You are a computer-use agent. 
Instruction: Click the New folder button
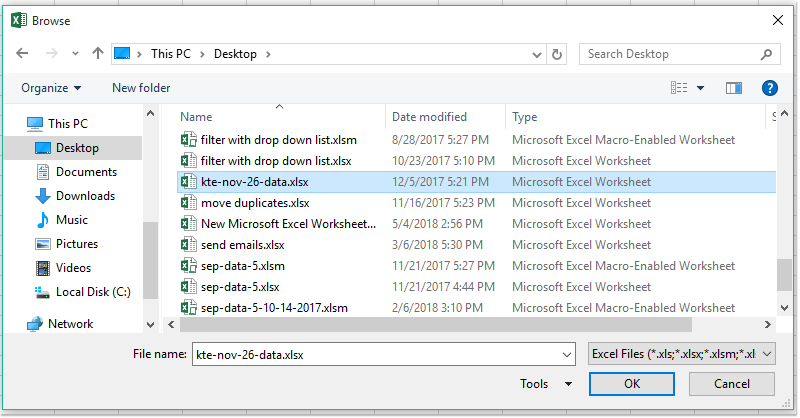141,88
